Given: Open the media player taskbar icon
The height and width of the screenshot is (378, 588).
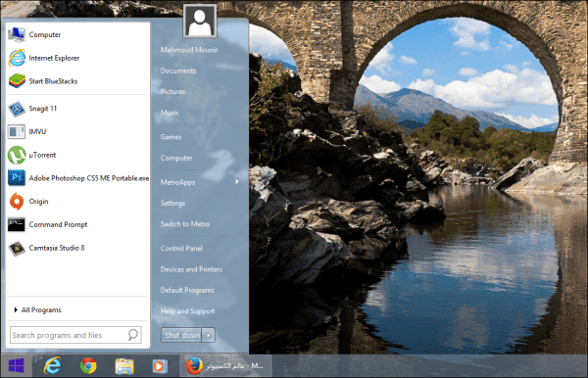Looking at the screenshot, I should point(160,366).
